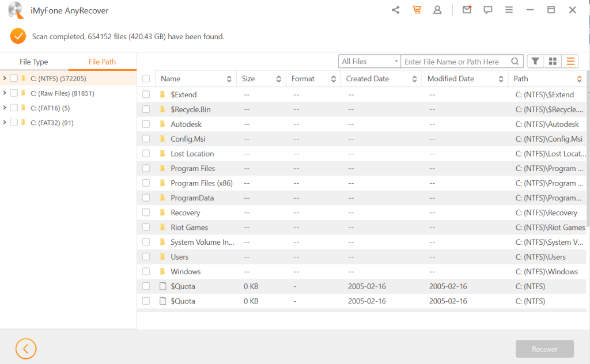This screenshot has height=364, width=590.
Task: Click the back arrow button
Action: click(x=25, y=348)
